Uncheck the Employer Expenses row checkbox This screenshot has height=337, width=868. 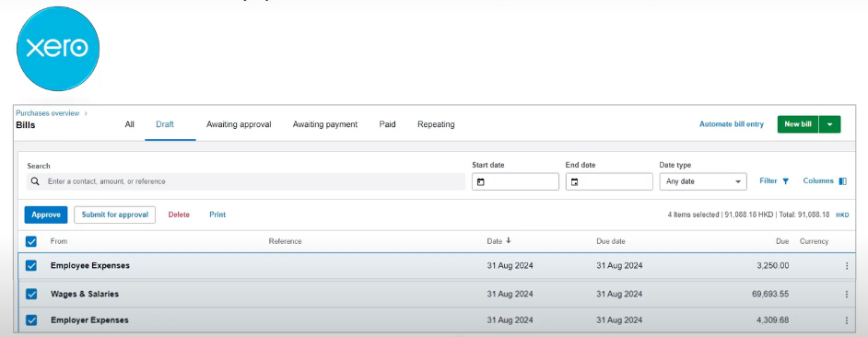(31, 320)
